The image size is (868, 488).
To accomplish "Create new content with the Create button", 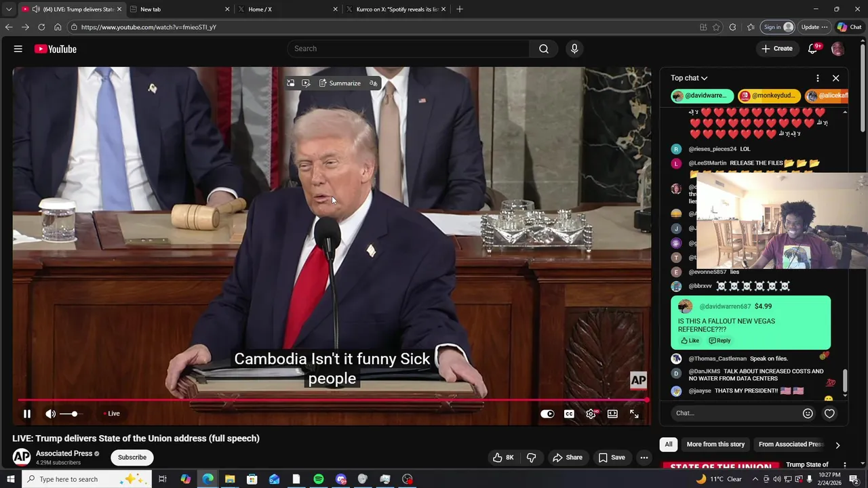I will 777,49.
